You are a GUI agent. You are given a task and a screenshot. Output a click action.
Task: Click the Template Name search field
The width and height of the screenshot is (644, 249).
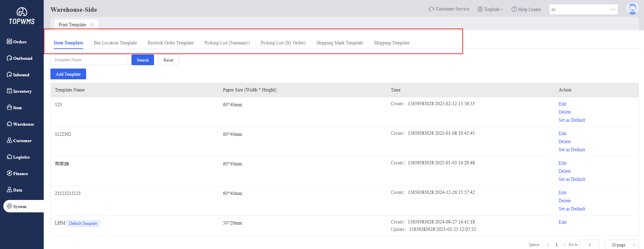click(x=89, y=60)
